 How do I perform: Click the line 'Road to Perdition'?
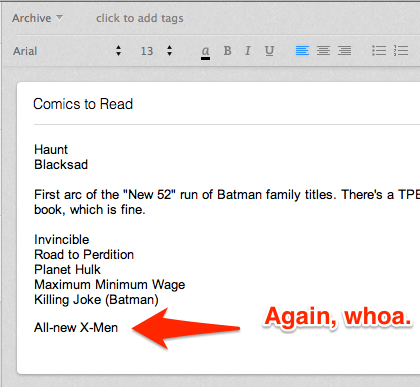(x=84, y=254)
